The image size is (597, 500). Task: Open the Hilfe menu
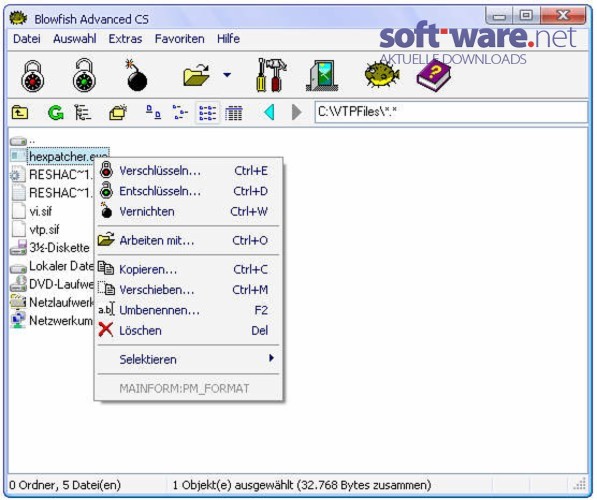[228, 39]
